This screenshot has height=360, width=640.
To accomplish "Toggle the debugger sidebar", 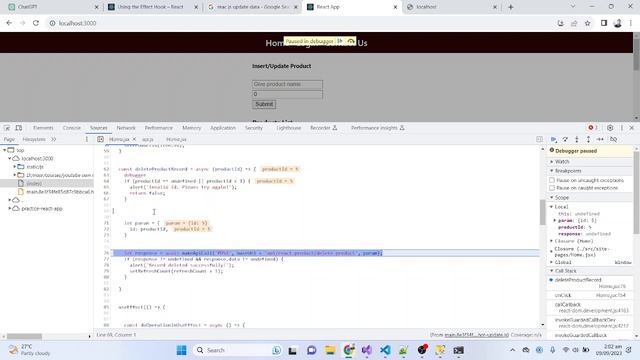I will 539,139.
